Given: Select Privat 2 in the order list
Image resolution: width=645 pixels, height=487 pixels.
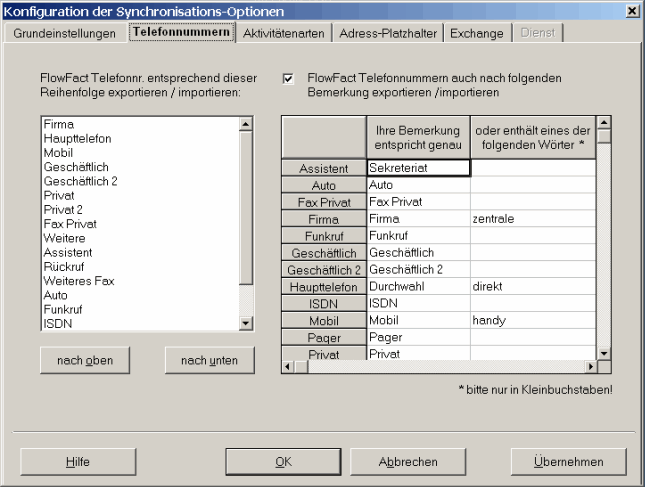Looking at the screenshot, I should (x=141, y=210).
